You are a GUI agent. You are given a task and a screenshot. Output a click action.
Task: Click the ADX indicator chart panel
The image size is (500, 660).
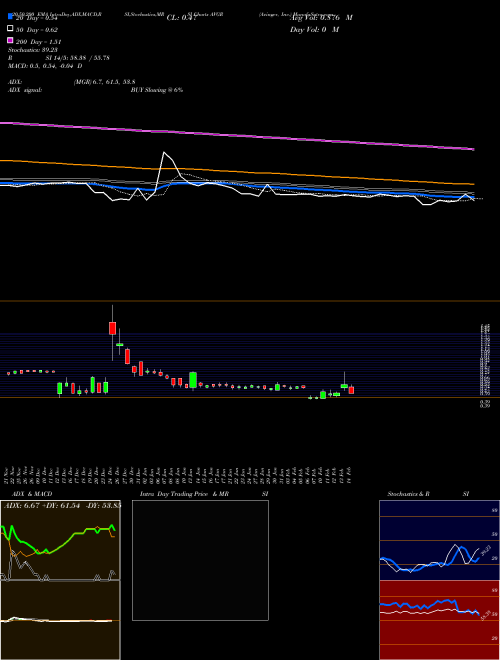click(x=60, y=540)
